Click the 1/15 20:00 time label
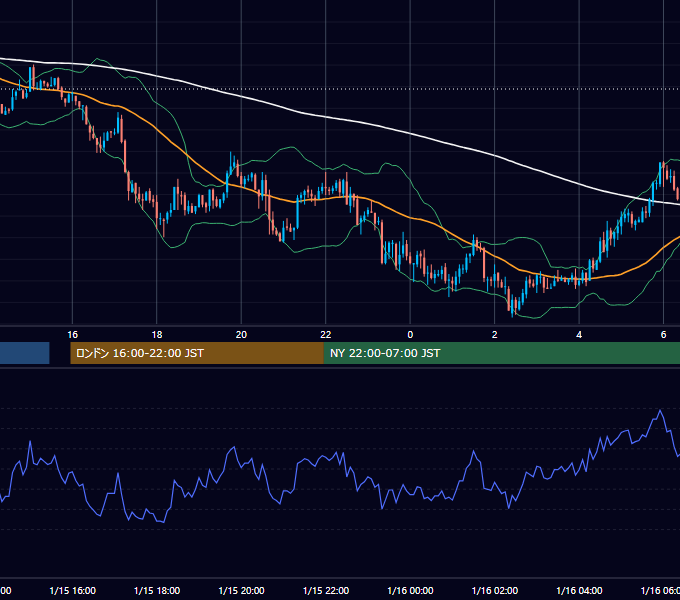 (241, 590)
